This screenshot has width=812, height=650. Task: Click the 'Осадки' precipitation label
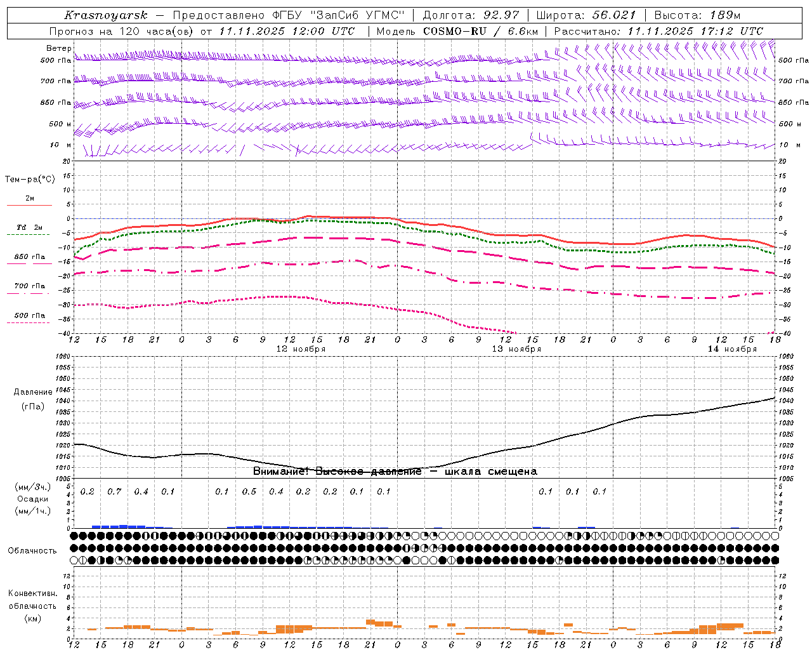(x=33, y=499)
